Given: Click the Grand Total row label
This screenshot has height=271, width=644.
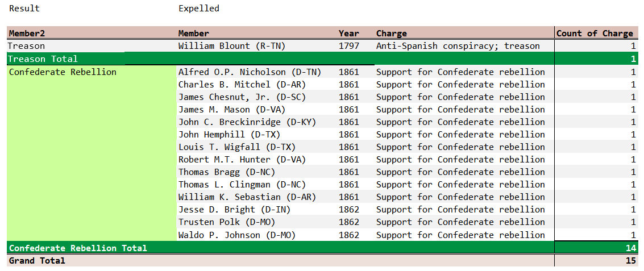Looking at the screenshot, I should coord(37,261).
